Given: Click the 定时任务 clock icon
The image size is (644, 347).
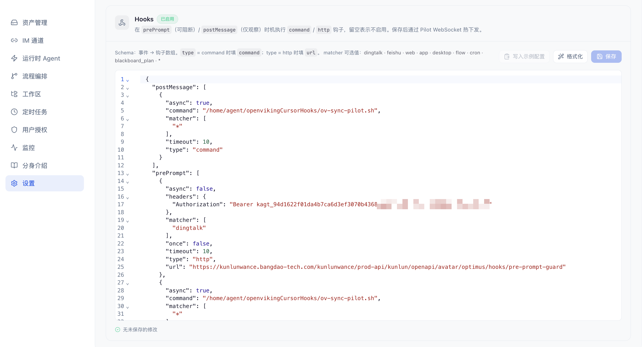Looking at the screenshot, I should coord(14,112).
